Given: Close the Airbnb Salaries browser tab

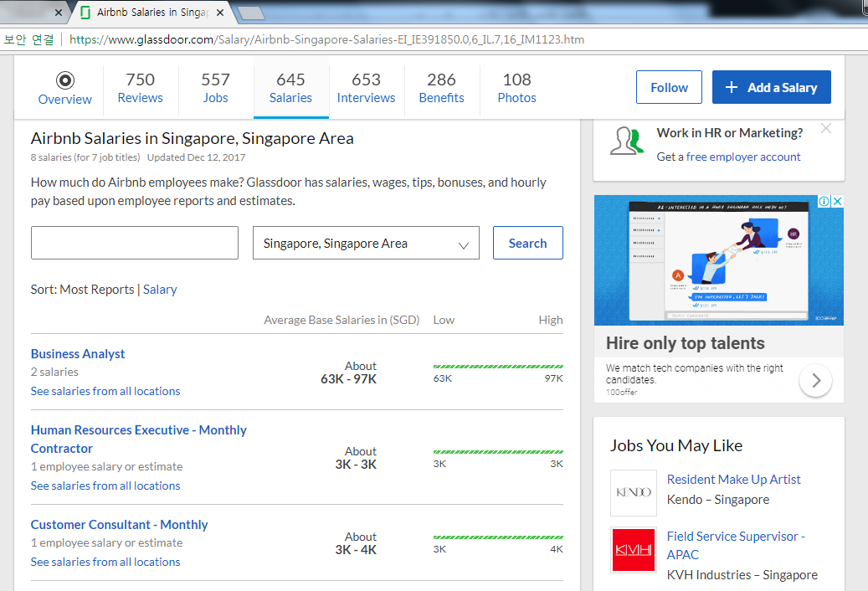Looking at the screenshot, I should point(220,13).
